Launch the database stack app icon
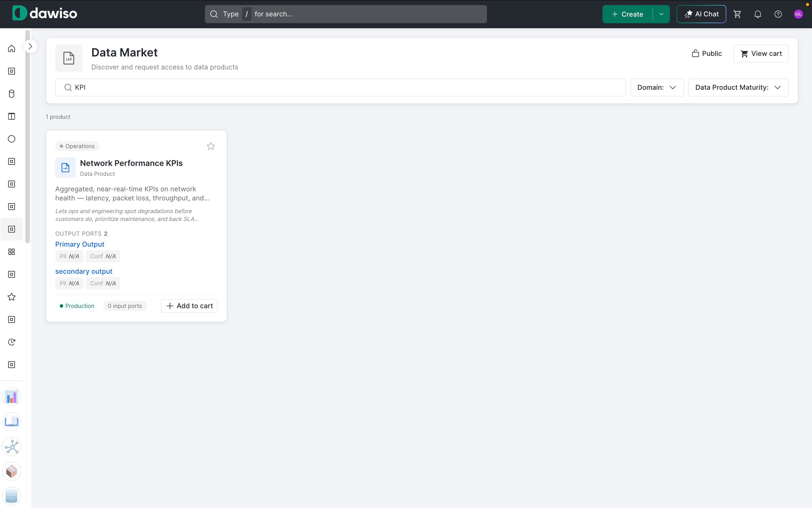The image size is (812, 508). tap(11, 496)
